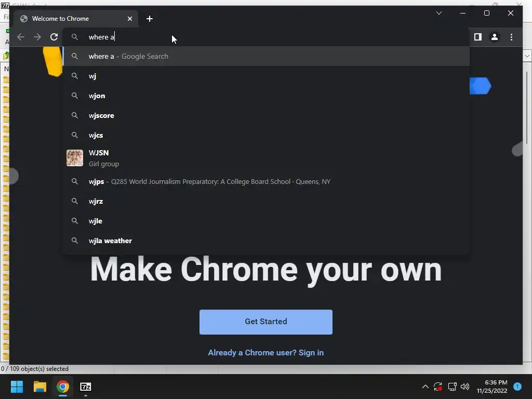Click the Chrome taskbar icon
Screen dimensions: 532x399
pyautogui.click(x=63, y=387)
